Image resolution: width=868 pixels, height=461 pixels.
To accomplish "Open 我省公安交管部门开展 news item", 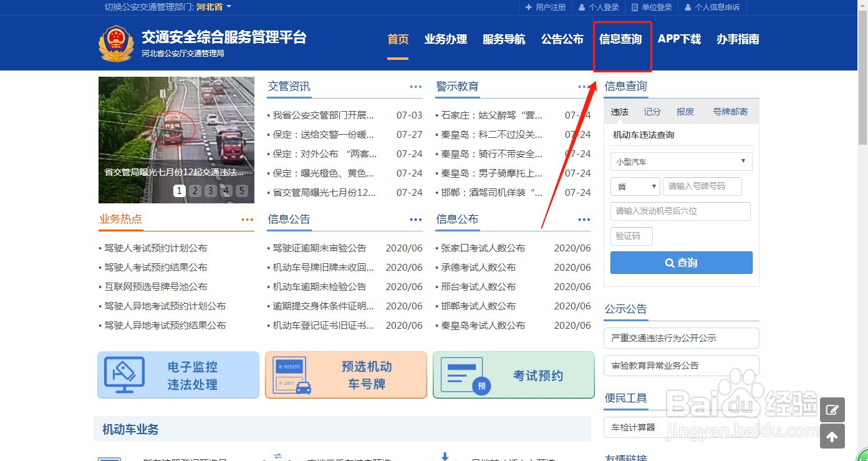I will coord(323,115).
